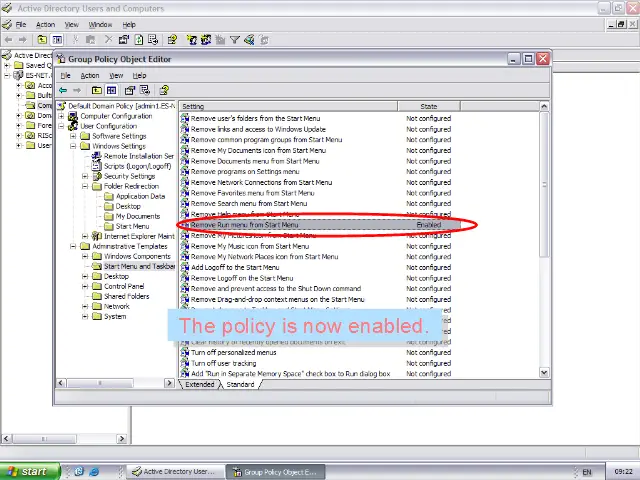This screenshot has width=640, height=480.
Task: Expand Windows Components node
Action: pyautogui.click(x=85, y=256)
